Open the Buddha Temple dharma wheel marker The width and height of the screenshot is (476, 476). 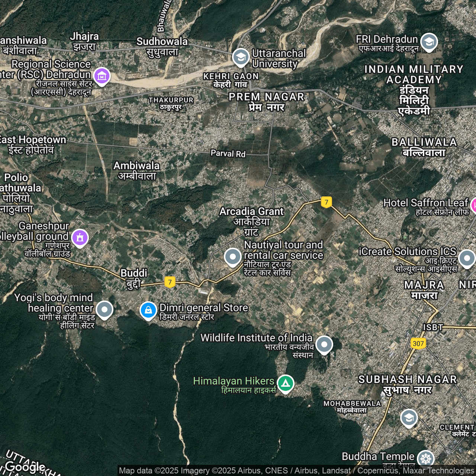[x=425, y=459]
